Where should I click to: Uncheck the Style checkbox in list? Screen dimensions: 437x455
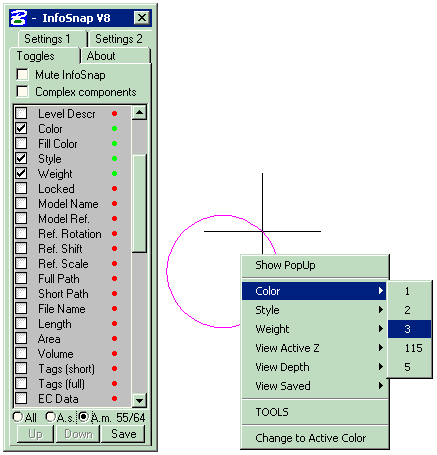coord(21,158)
